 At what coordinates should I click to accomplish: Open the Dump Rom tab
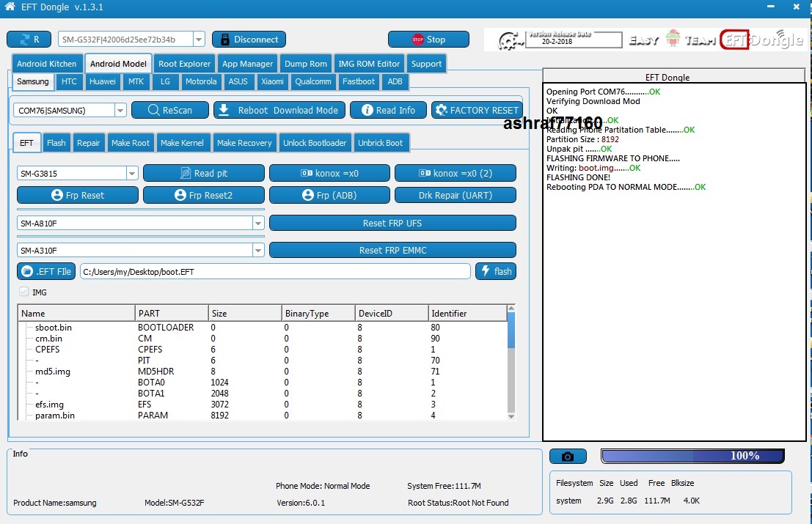pos(306,64)
